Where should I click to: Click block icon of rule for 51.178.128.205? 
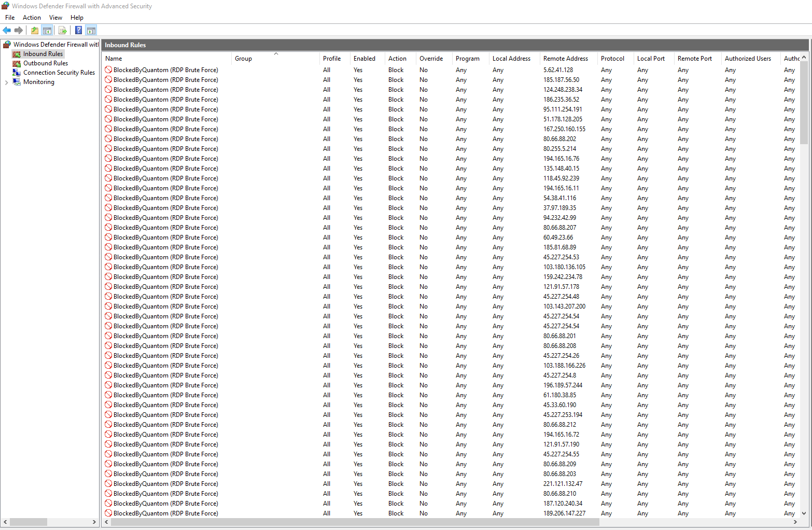coord(108,119)
